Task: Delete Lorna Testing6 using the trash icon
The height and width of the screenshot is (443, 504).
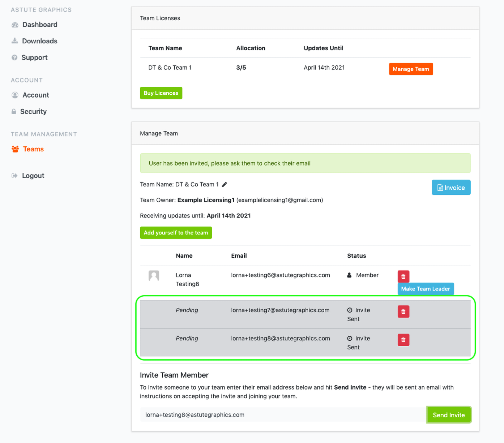Action: (403, 276)
